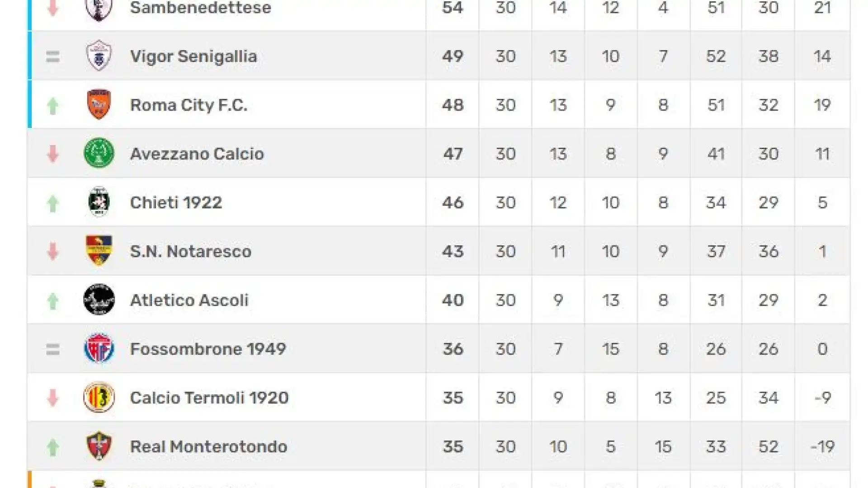Click S.N. Notaresco points value 43
The width and height of the screenshot is (868, 488).
coord(453,251)
